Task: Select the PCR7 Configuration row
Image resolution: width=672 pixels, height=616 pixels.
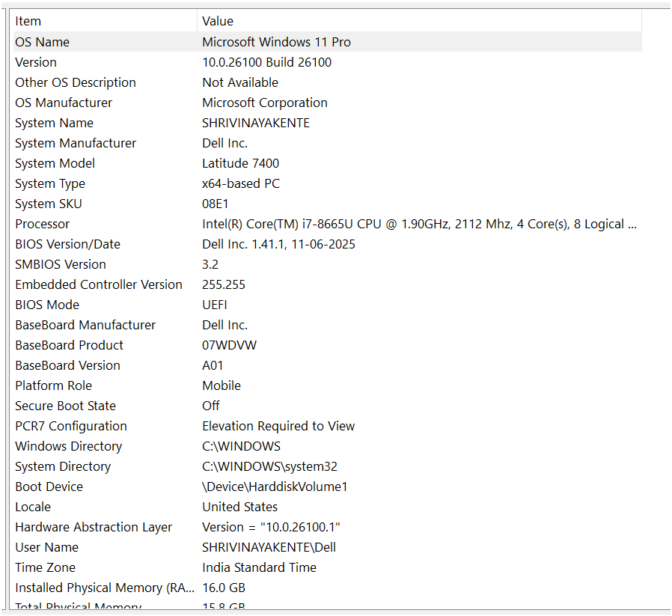Action: (x=328, y=426)
